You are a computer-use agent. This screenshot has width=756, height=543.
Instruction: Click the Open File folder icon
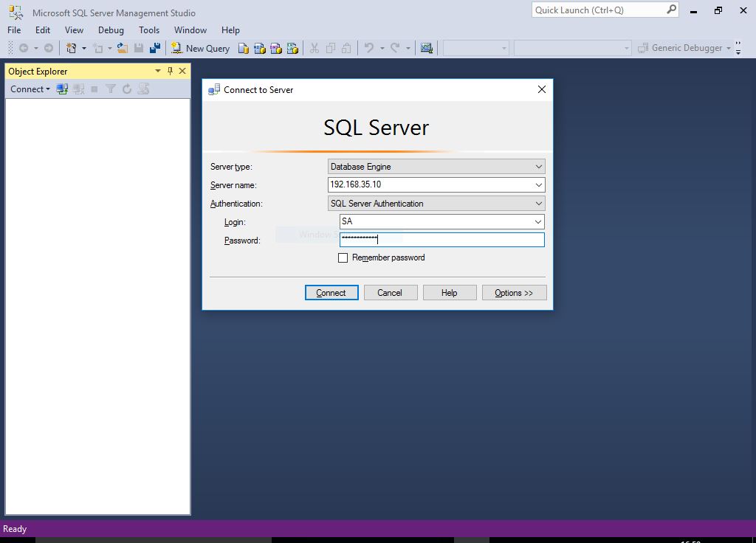coord(122,48)
